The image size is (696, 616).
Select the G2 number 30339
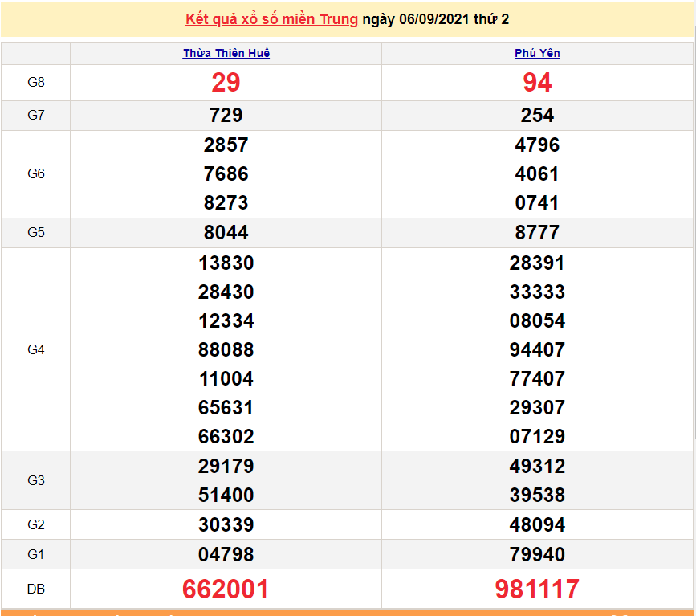tap(226, 524)
